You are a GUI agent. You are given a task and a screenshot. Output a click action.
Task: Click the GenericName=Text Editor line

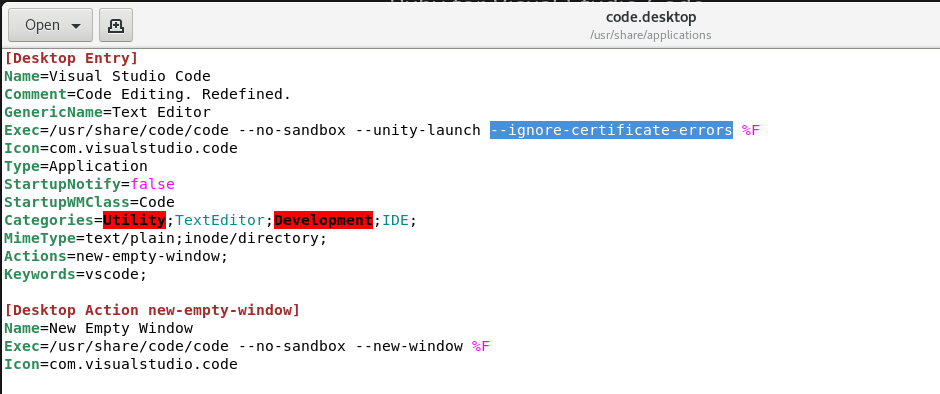[x=108, y=112]
